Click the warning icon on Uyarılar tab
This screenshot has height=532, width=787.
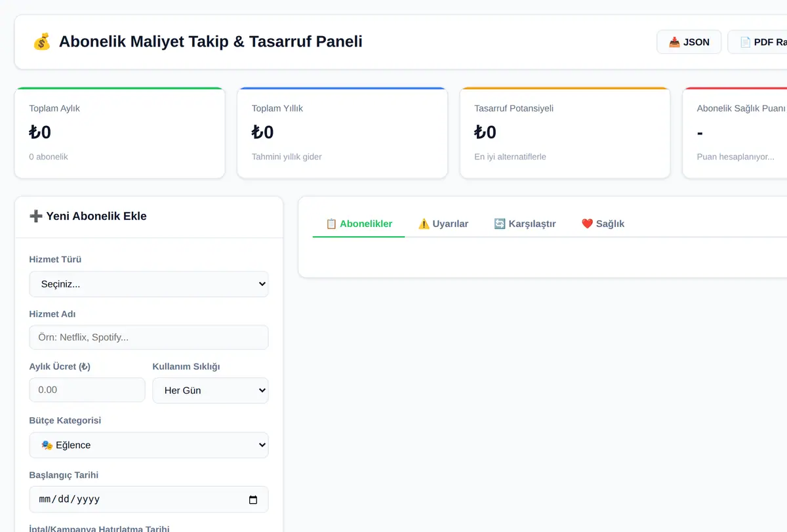point(424,224)
